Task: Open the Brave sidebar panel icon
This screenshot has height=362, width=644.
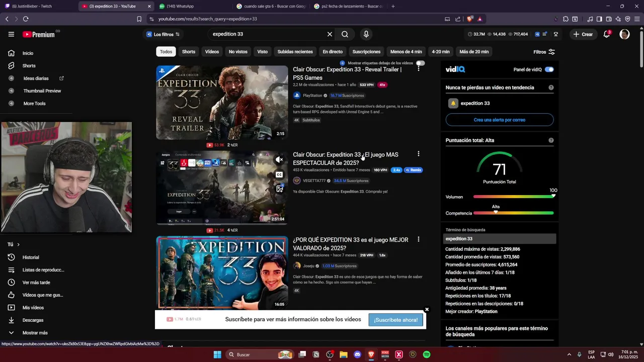Action: coord(599,19)
